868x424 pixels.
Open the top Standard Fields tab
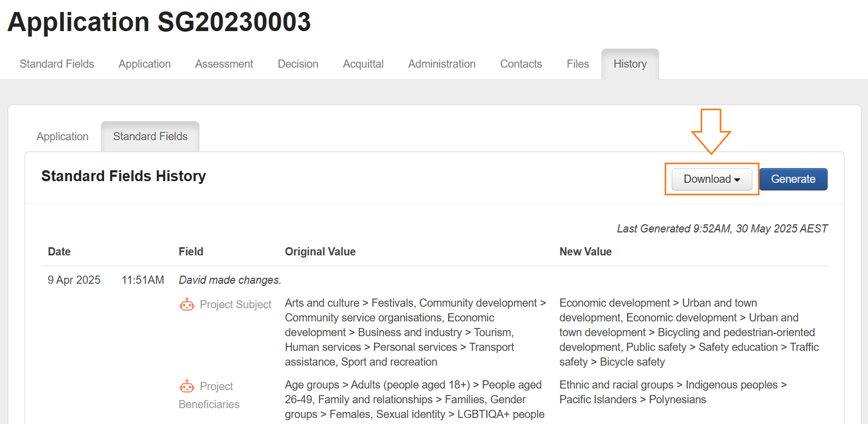point(57,64)
